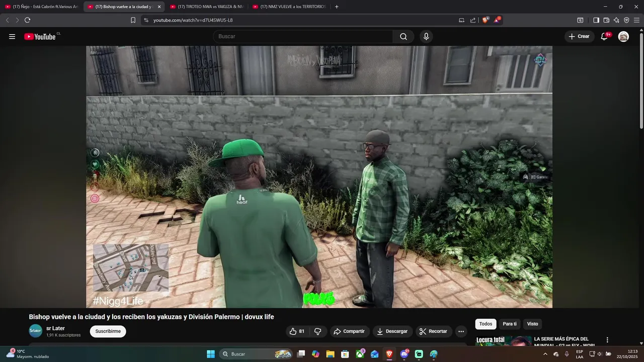
Task: Click the Descargar download button
Action: click(392, 331)
